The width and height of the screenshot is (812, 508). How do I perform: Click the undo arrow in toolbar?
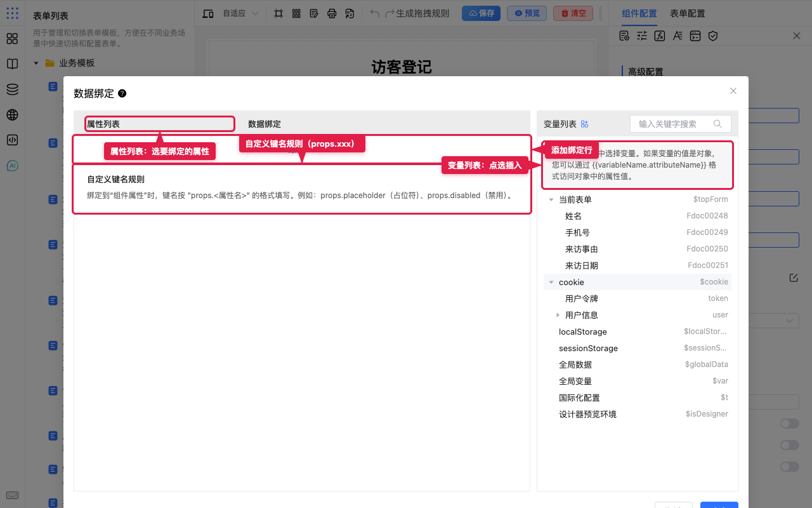tap(375, 13)
